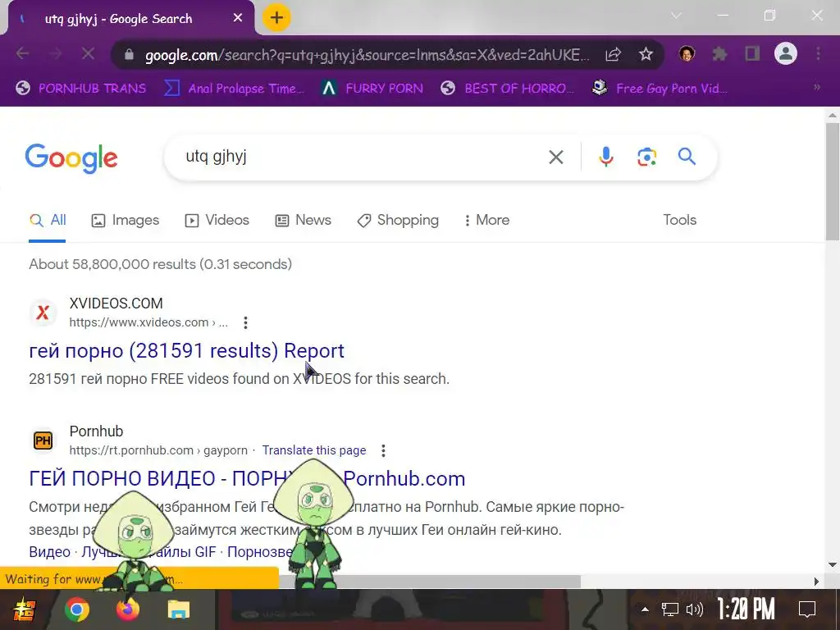840x630 pixels.
Task: Toggle the browser side panel
Action: coord(752,53)
